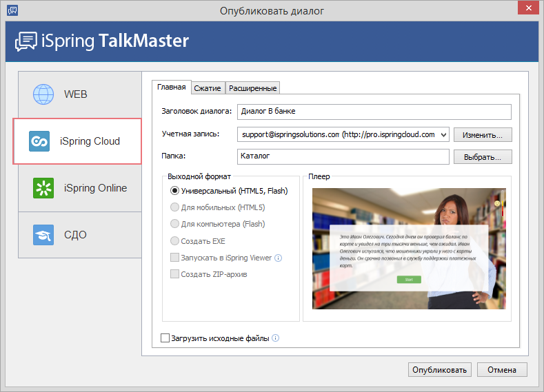Click the Папка field containing Каталог
544x392 pixels.
(343, 156)
